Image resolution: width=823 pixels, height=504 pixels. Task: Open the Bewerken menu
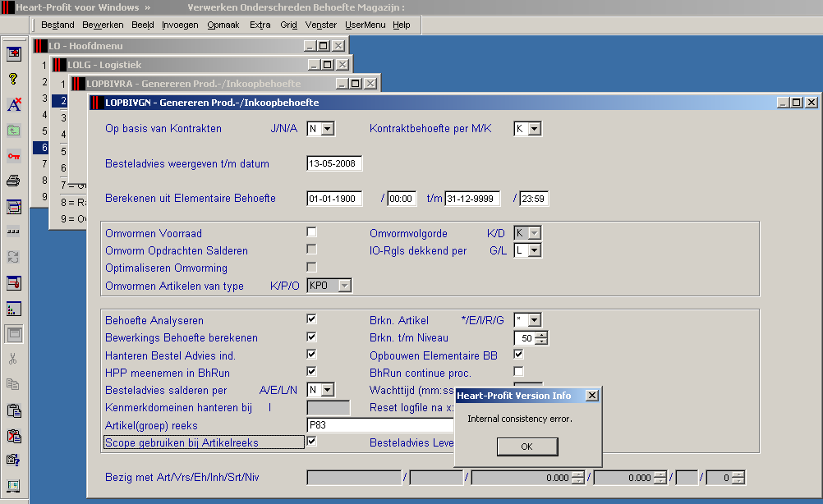[103, 25]
